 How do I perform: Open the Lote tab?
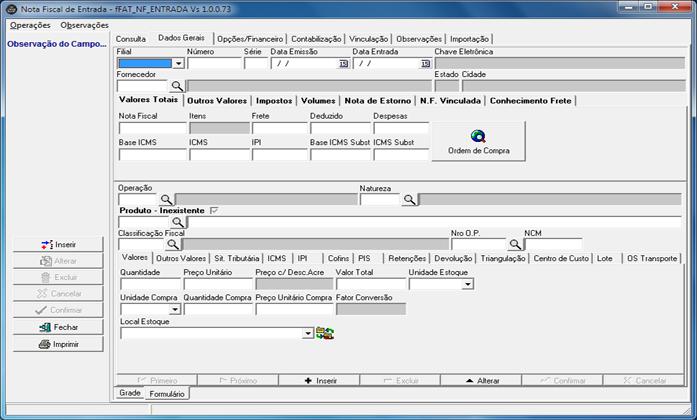[605, 259]
